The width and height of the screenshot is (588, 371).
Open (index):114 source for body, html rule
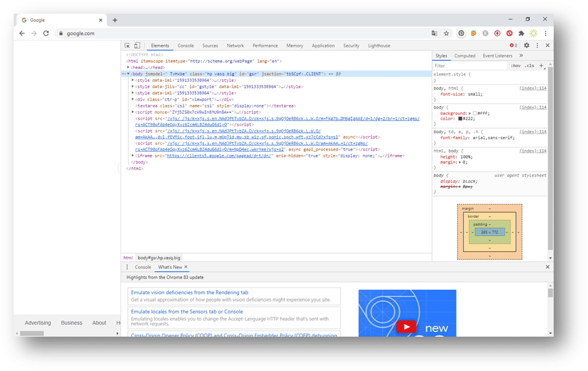click(x=533, y=88)
